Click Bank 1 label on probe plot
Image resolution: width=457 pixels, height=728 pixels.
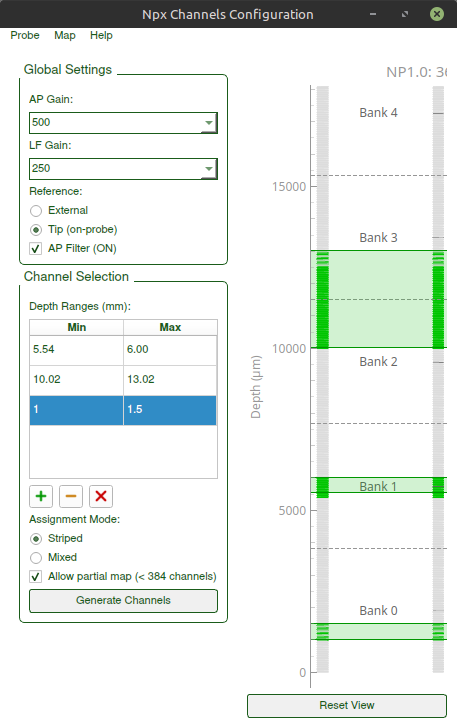(378, 487)
